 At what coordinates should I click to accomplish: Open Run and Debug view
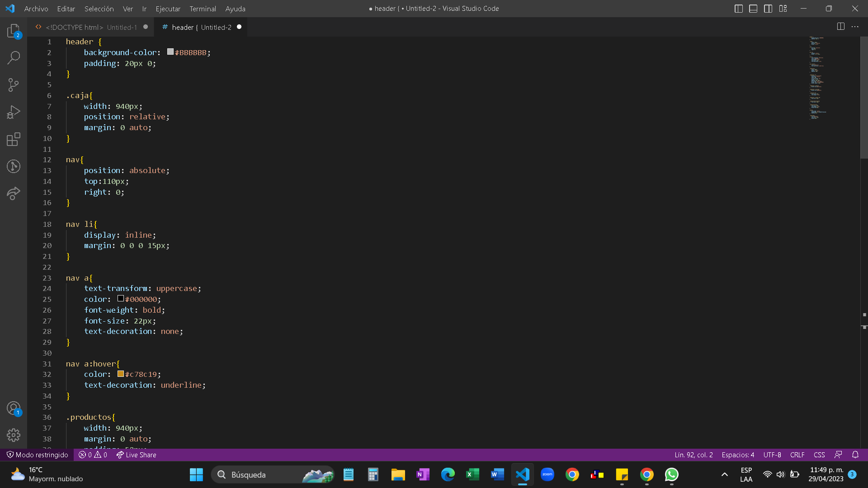pyautogui.click(x=14, y=112)
